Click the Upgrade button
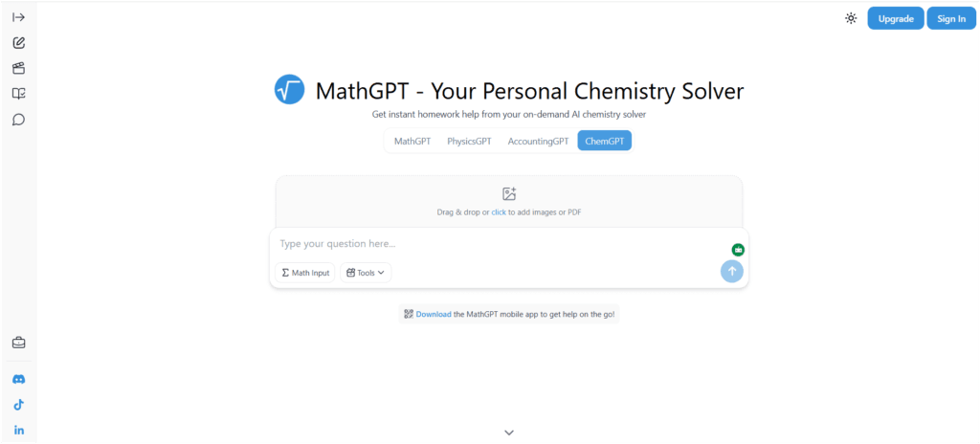The height and width of the screenshot is (444, 980). point(896,18)
